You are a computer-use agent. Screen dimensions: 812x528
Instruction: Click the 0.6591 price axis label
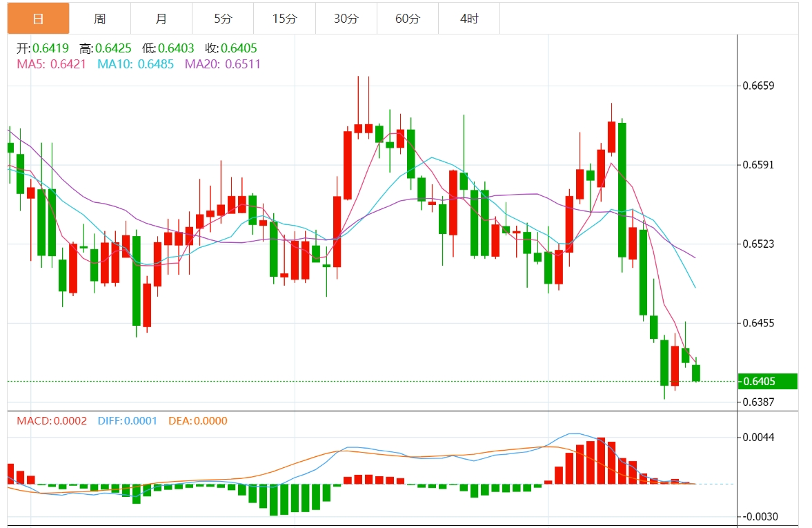(x=759, y=165)
